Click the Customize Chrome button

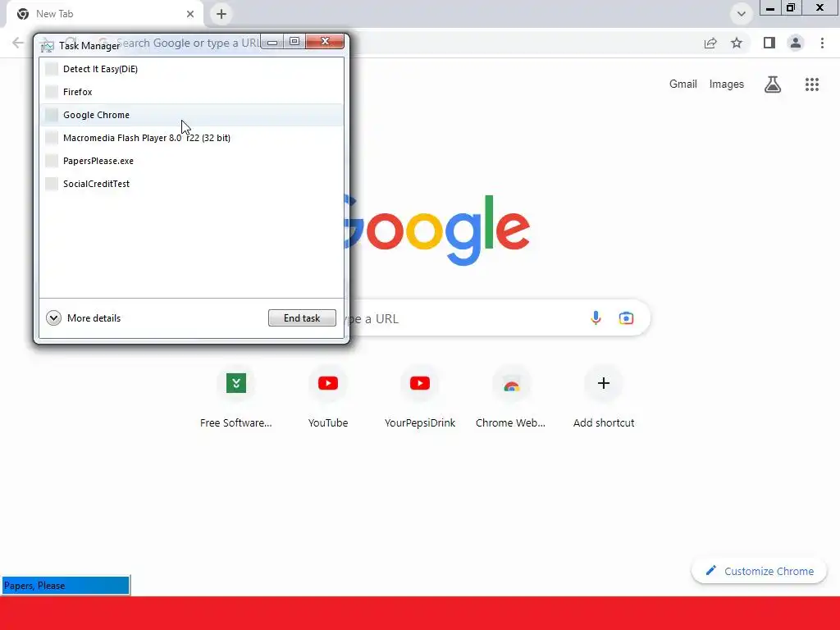[759, 571]
